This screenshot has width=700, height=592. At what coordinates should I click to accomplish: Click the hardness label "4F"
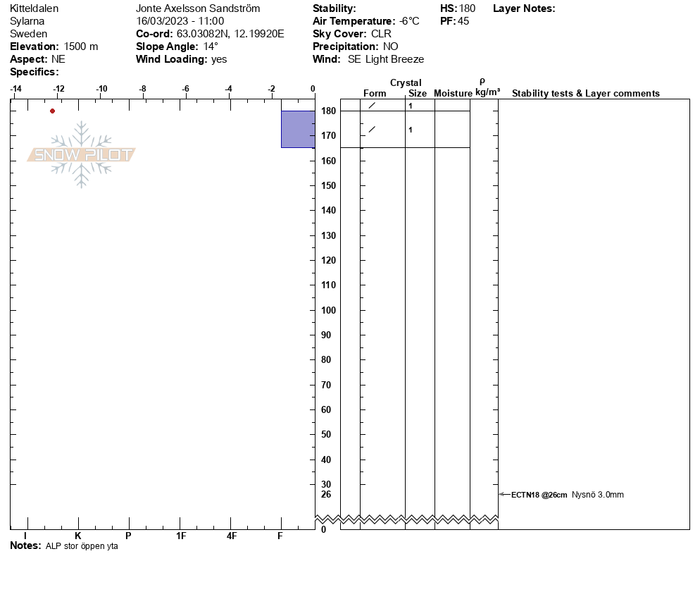point(231,536)
